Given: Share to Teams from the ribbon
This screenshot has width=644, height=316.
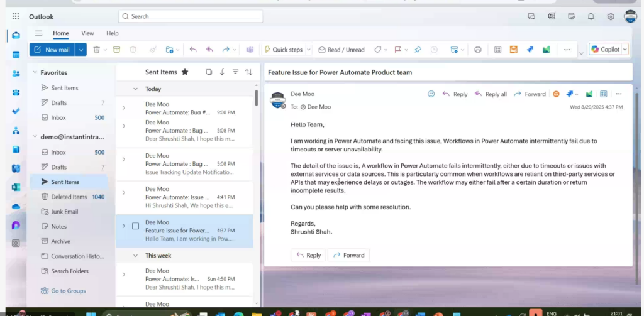Looking at the screenshot, I should pos(250,50).
